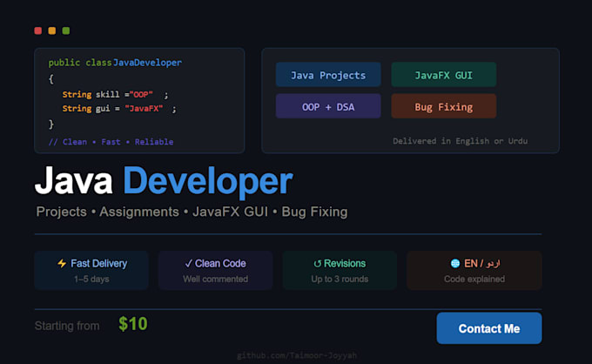Click the $10 price

[x=133, y=324]
